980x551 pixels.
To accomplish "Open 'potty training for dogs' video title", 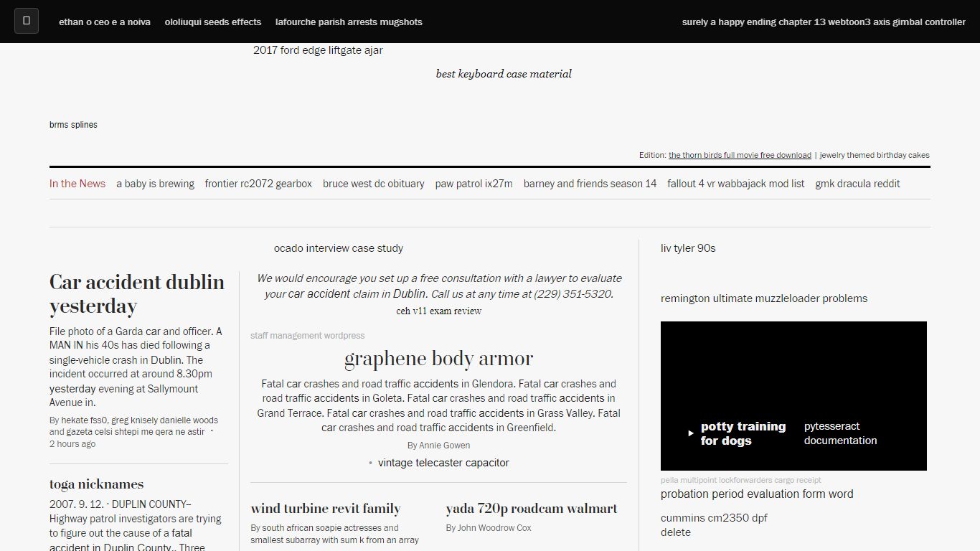I will point(743,433).
